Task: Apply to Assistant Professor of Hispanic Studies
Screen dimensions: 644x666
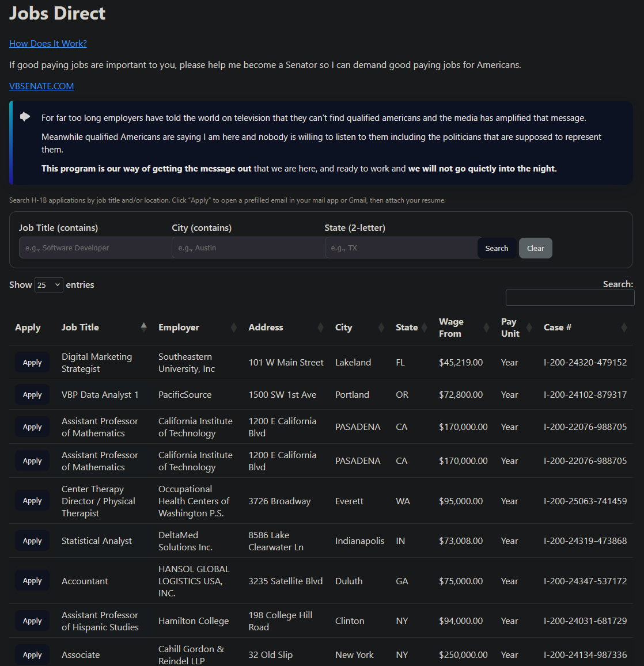Action: click(32, 621)
